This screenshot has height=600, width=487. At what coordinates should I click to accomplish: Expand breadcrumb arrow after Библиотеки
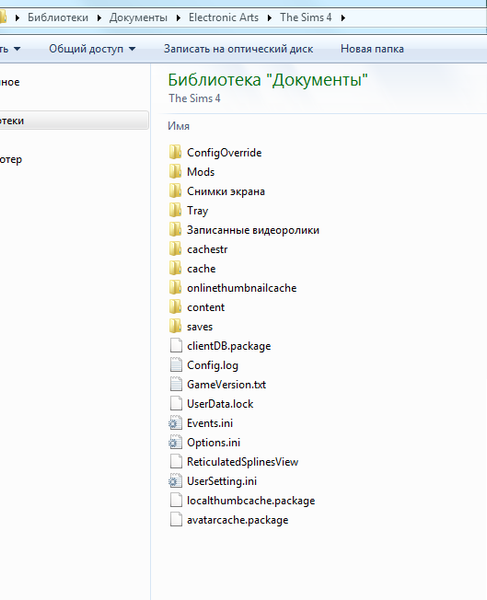99,18
